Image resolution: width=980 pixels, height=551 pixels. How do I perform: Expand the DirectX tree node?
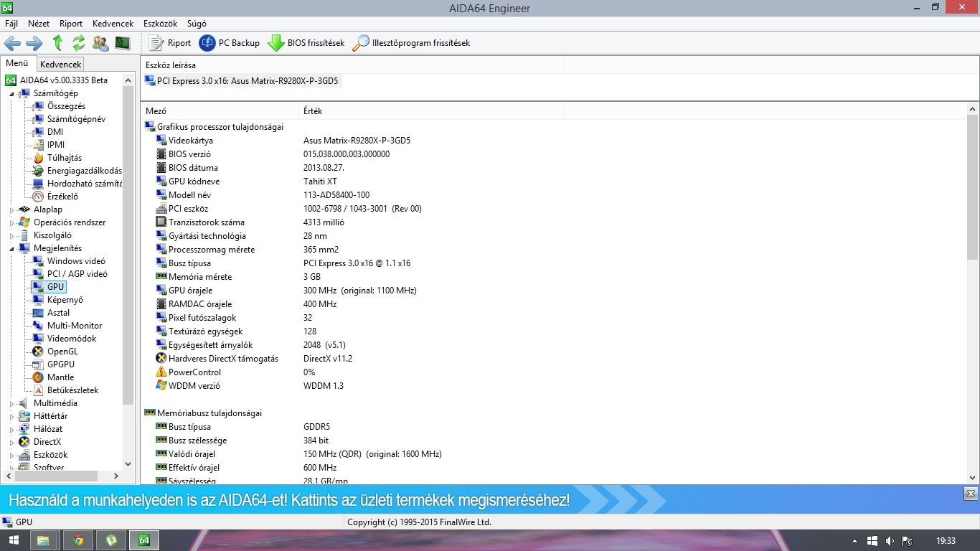12,442
